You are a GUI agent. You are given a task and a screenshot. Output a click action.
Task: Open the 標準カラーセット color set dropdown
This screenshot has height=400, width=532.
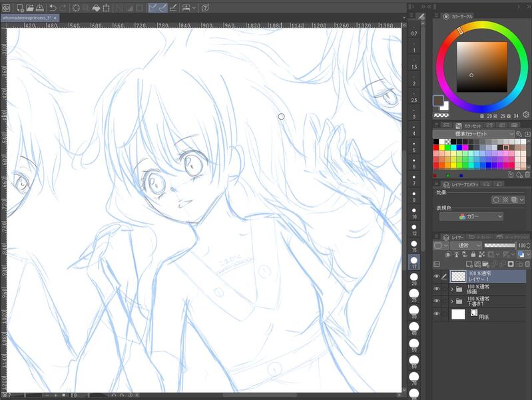pos(473,134)
